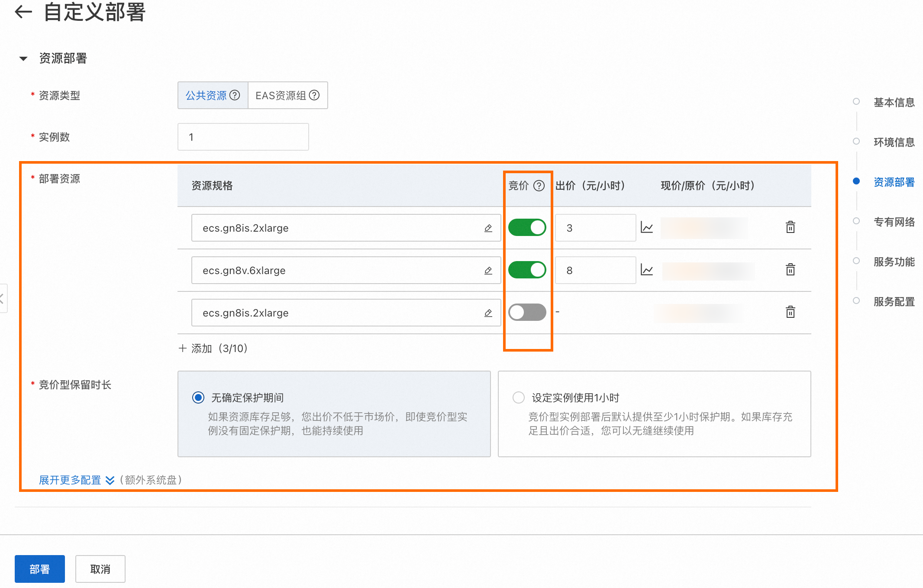Jump to 服务功能 in side navigation
923x588 pixels.
coord(894,262)
